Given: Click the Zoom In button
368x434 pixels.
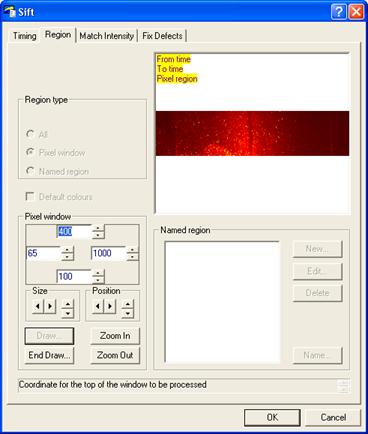Looking at the screenshot, I should 115,336.
